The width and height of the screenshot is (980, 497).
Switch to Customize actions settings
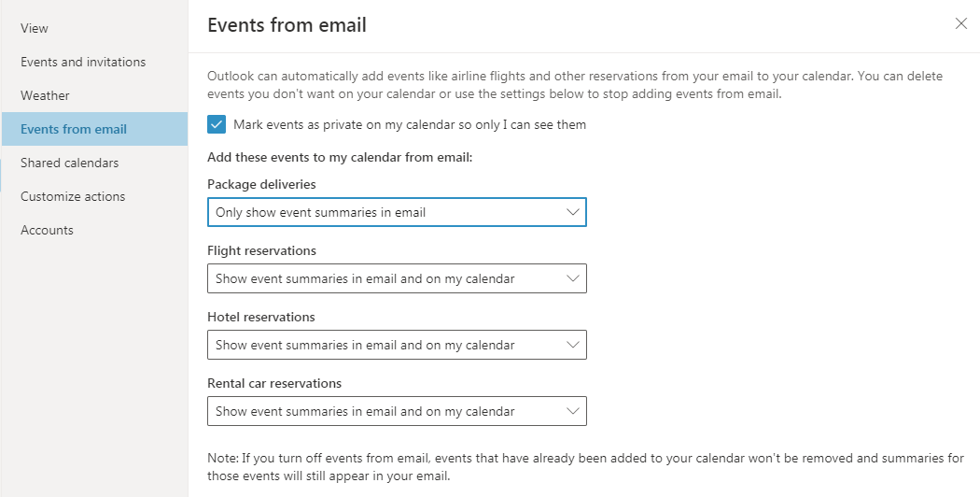(73, 196)
